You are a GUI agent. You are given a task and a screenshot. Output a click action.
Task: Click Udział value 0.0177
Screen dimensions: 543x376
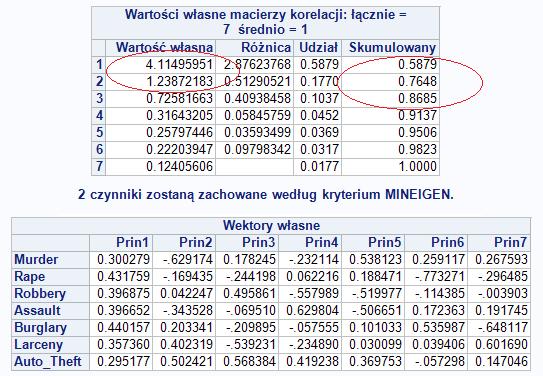(x=319, y=166)
